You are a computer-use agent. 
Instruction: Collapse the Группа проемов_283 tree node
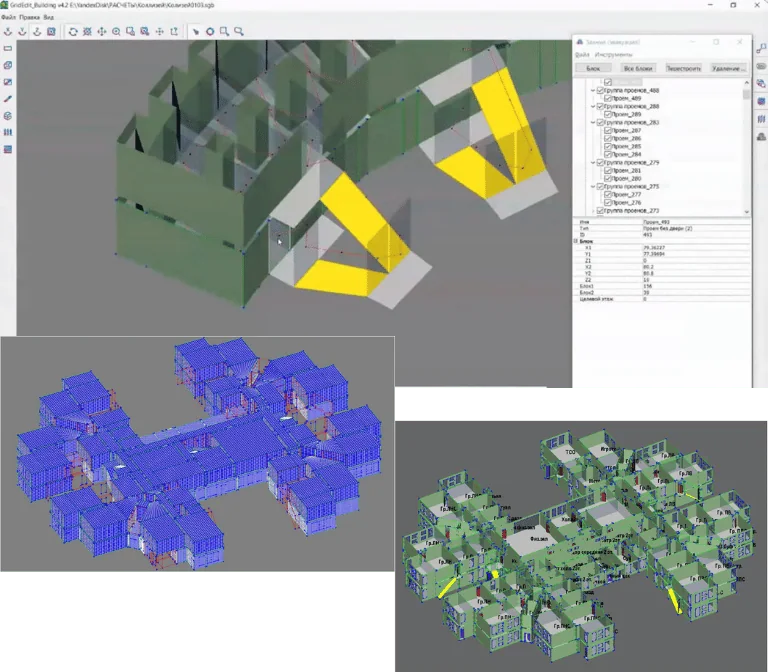(x=593, y=122)
